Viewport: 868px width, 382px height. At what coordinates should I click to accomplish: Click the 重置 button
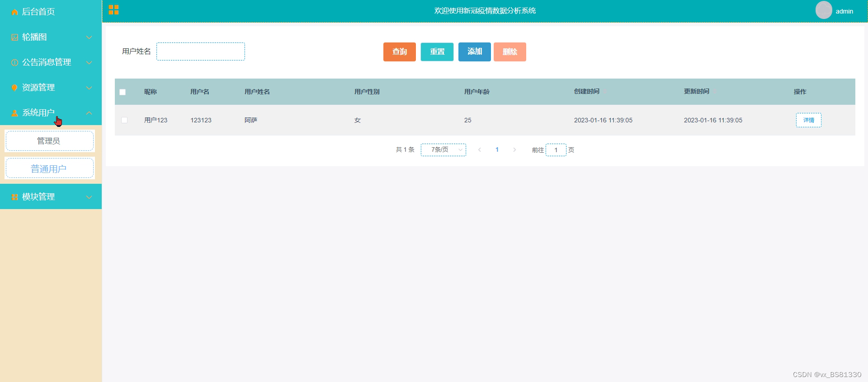click(437, 52)
